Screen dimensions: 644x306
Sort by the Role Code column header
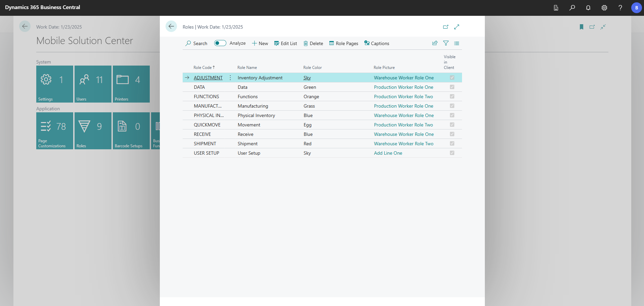pos(202,68)
